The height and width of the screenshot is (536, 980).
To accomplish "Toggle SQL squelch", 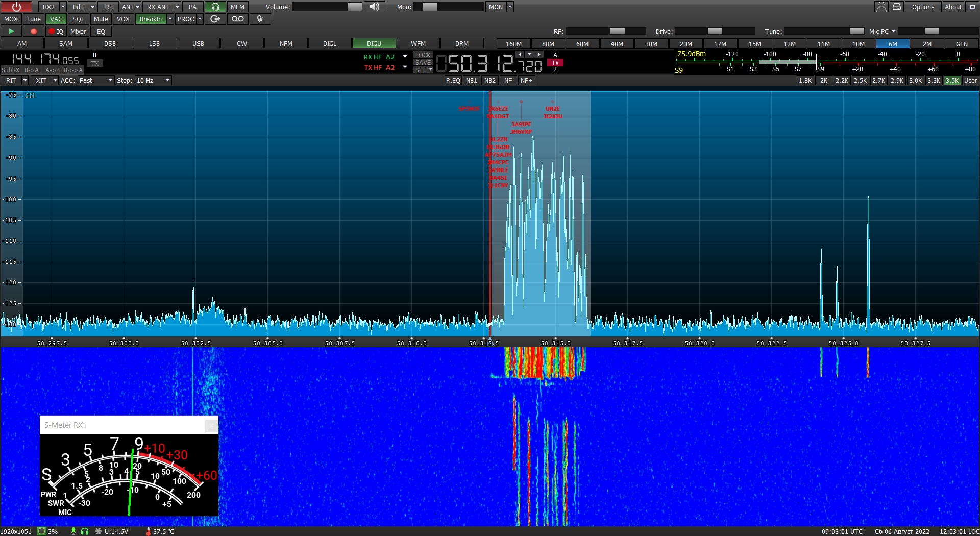I will coord(79,19).
